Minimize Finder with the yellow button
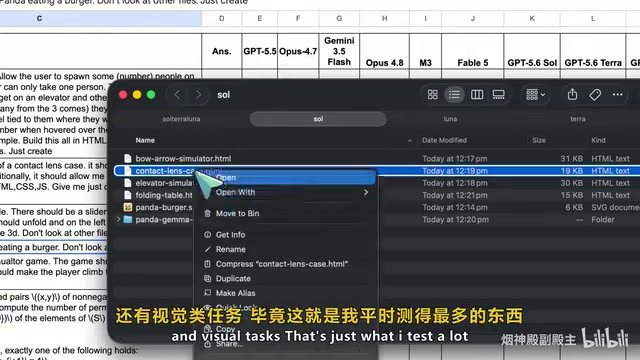640x360 pixels. (137, 95)
